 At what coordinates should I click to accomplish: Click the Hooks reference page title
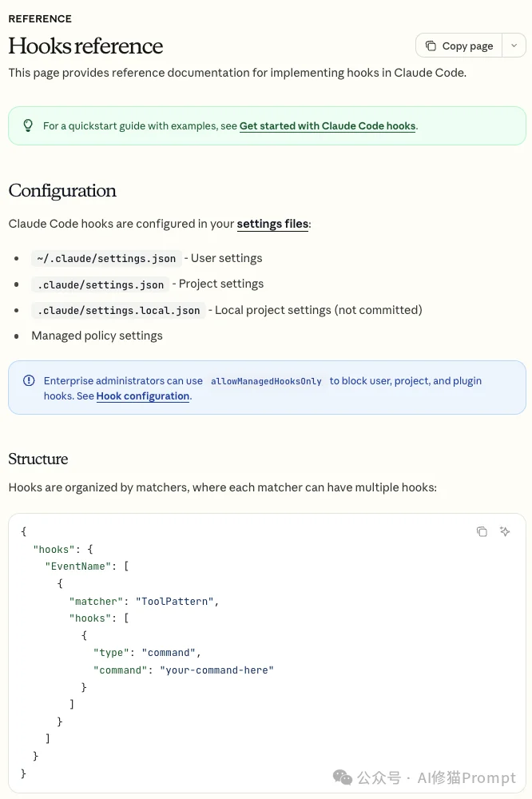point(85,46)
